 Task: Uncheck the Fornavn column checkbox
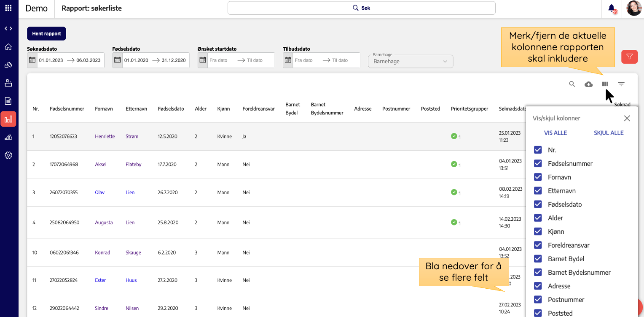[538, 177]
